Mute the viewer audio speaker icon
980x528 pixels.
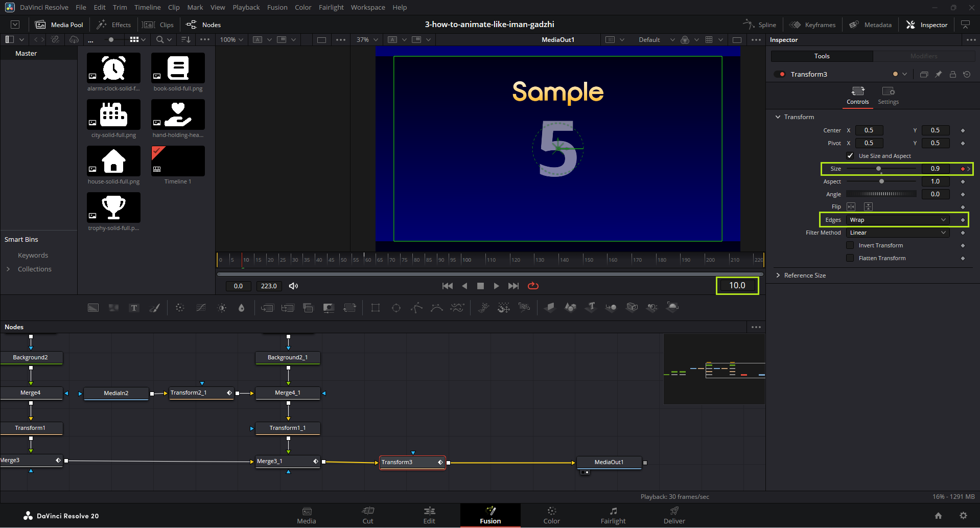coord(293,286)
